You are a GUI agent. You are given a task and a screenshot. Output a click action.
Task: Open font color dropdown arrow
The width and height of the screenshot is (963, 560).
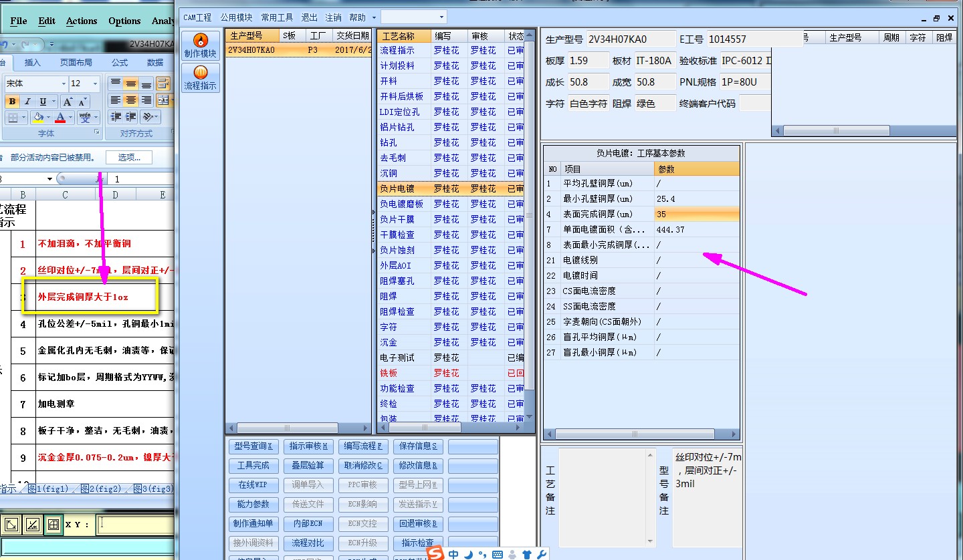(x=72, y=118)
